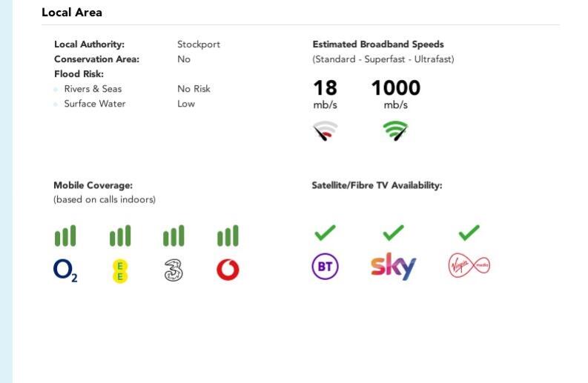Click the Three network logo
588x383 pixels.
(174, 270)
